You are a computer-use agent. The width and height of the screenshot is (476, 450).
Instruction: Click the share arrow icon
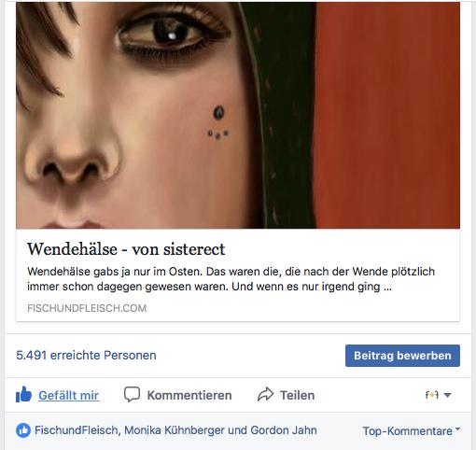tap(265, 394)
